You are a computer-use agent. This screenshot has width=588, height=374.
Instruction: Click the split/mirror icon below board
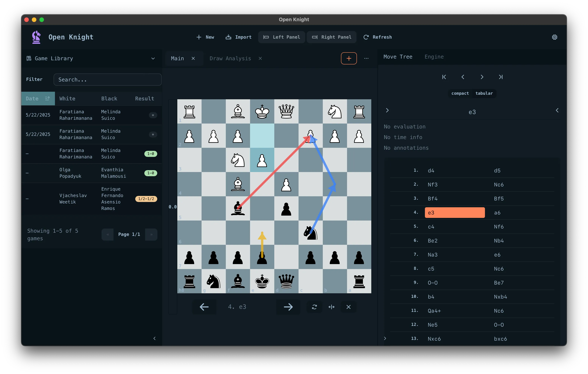[x=331, y=307]
